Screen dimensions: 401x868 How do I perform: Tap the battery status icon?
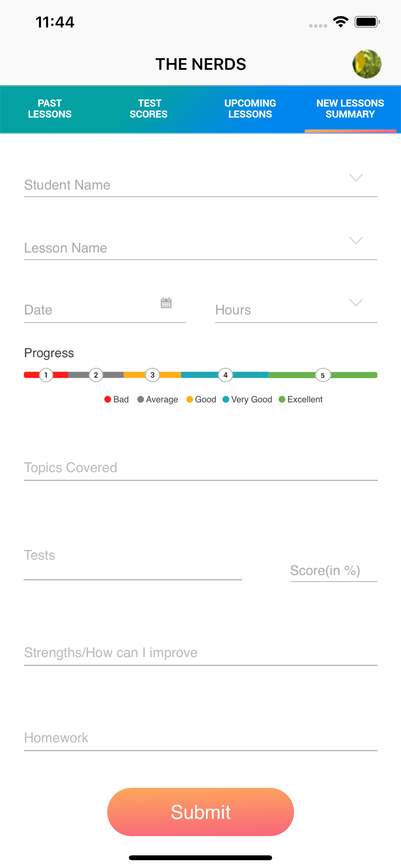pos(367,22)
